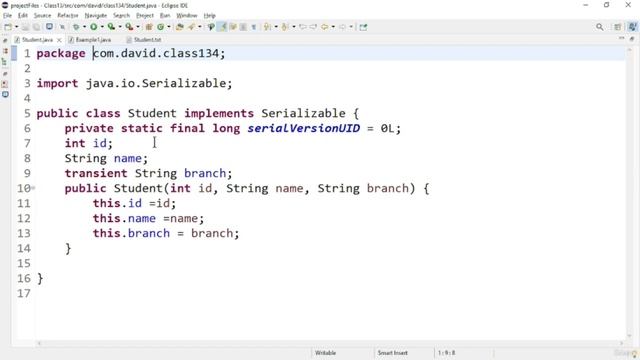Click the 'Writable' status bar entry
The image size is (640, 360).
(325, 353)
